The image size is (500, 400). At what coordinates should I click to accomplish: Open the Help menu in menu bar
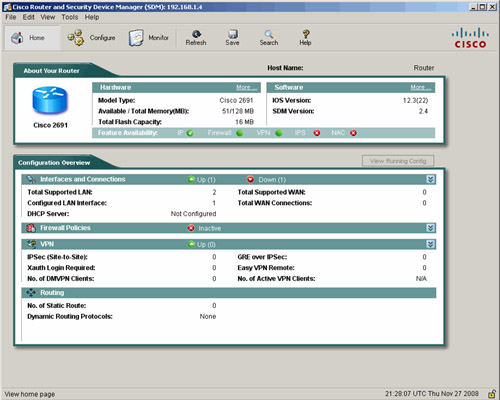point(92,17)
